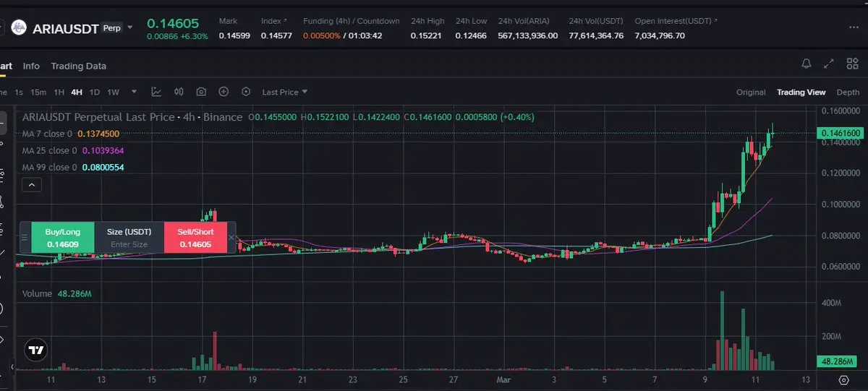Select the 1s time interval

(x=19, y=92)
